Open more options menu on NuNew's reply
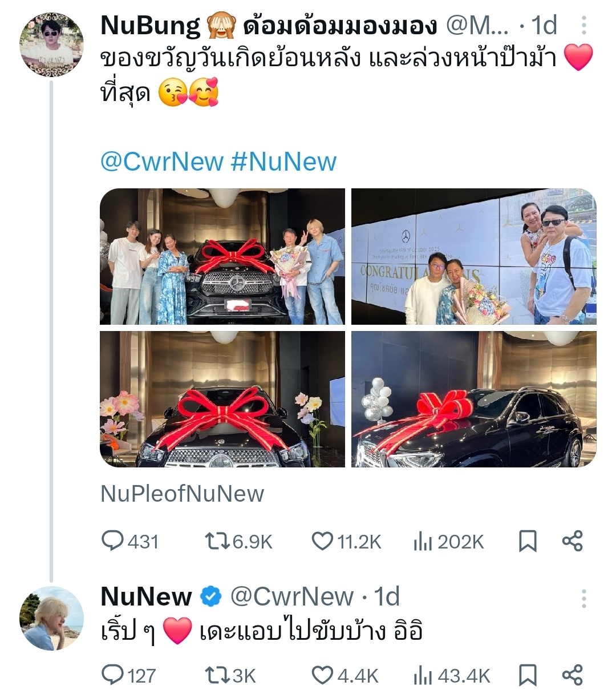This screenshot has width=616, height=698. click(584, 599)
